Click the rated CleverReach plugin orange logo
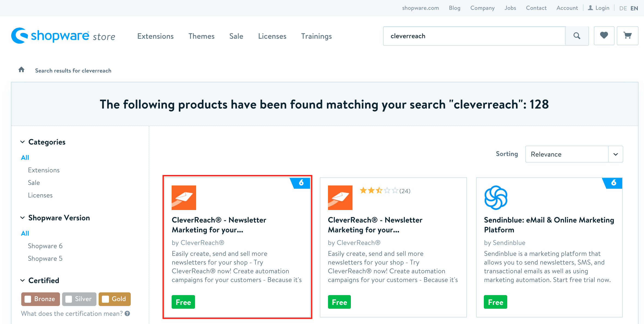 340,198
